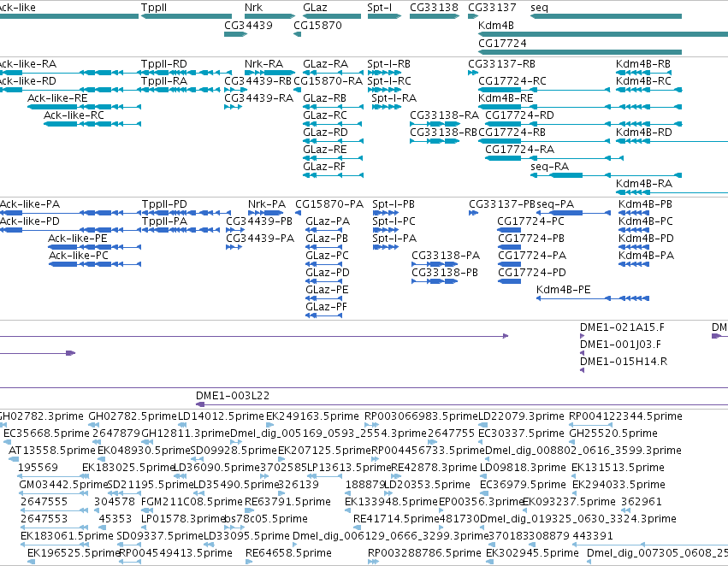Screen dimensions: 728x566
Task: Select the DME1-003L22 clone label
Action: 232,396
